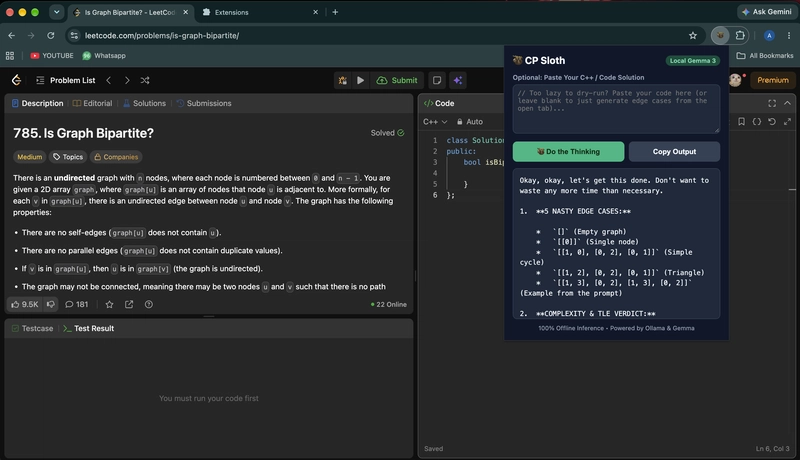800x460 pixels.
Task: Reset code to default icon
Action: [x=772, y=121]
